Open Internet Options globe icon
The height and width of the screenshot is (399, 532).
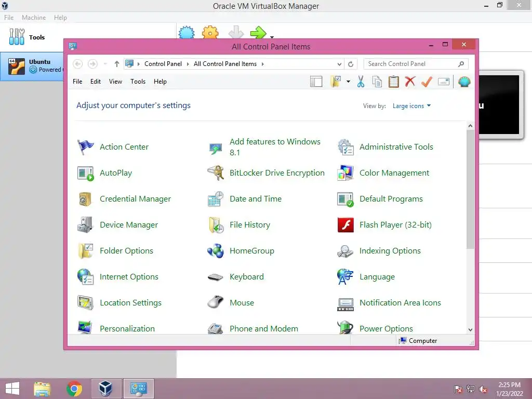click(85, 277)
